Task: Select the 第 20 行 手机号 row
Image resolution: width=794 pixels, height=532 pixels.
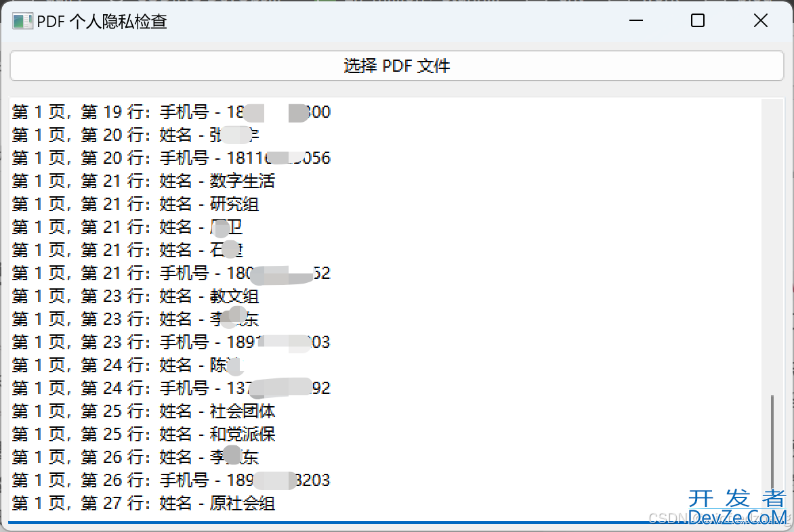Action: (171, 158)
